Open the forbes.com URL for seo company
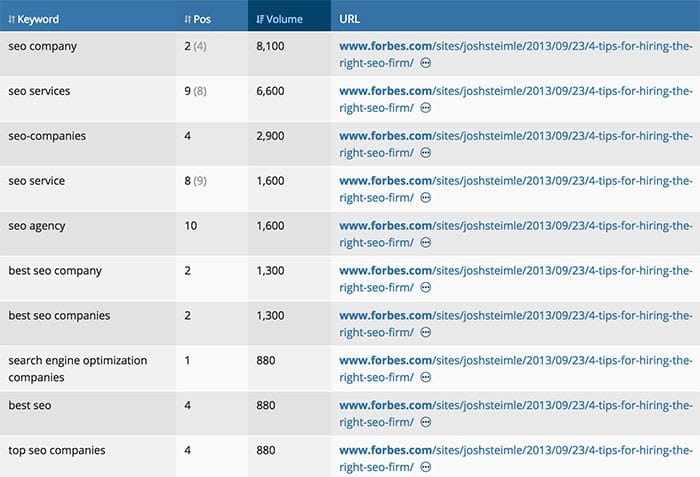The width and height of the screenshot is (700, 477). 516,54
